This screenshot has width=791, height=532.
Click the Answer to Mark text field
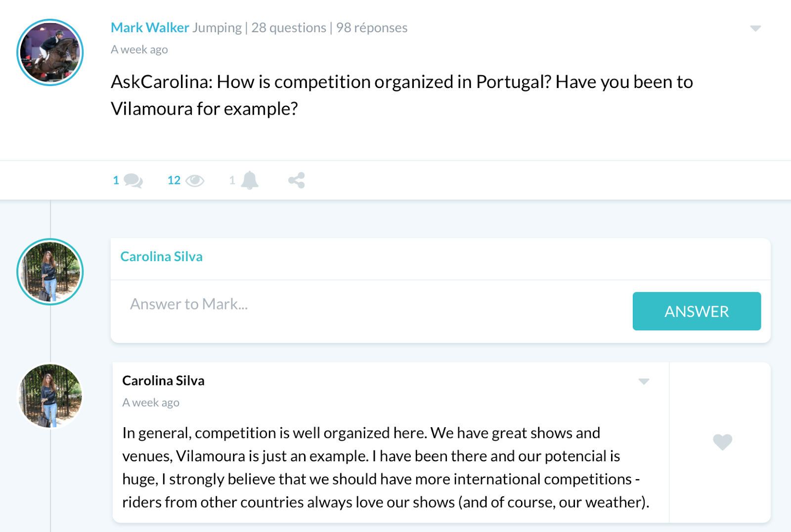pos(371,304)
